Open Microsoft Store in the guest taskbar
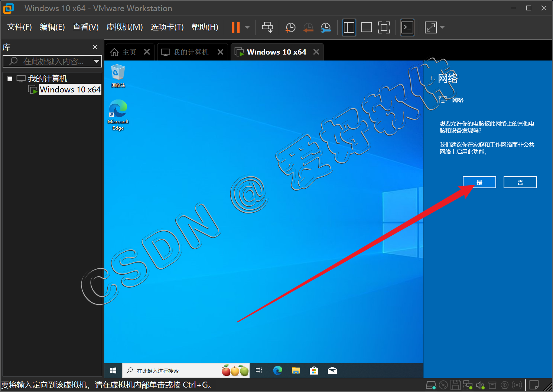This screenshot has height=392, width=553. coord(314,370)
